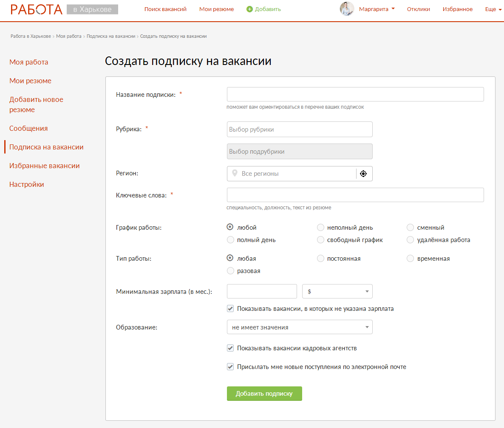Toggle showing recruitment agency vacancies checkbox
The image size is (504, 428).
230,348
